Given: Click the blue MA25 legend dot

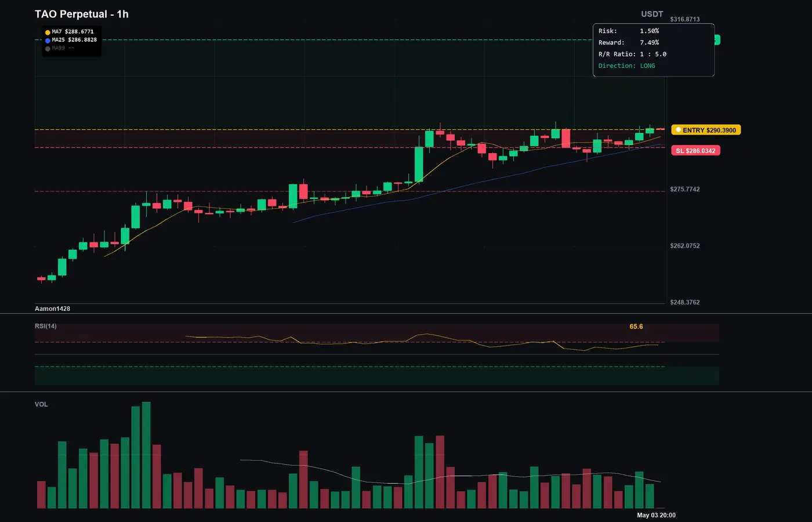Looking at the screenshot, I should point(48,41).
